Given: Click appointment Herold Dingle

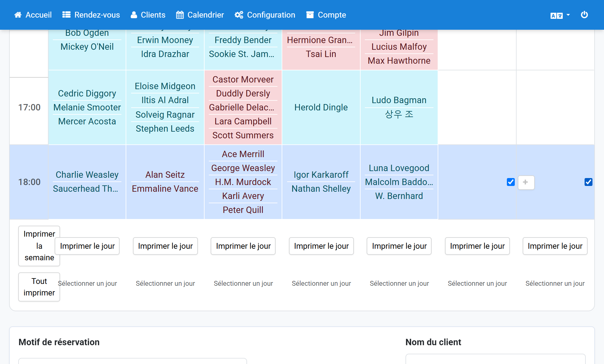Looking at the screenshot, I should coord(321,107).
